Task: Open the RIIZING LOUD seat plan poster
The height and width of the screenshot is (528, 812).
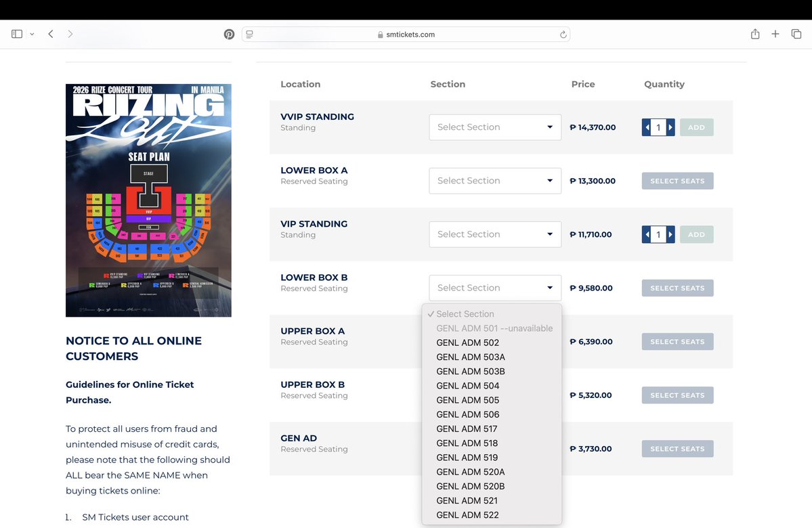Action: [148, 200]
